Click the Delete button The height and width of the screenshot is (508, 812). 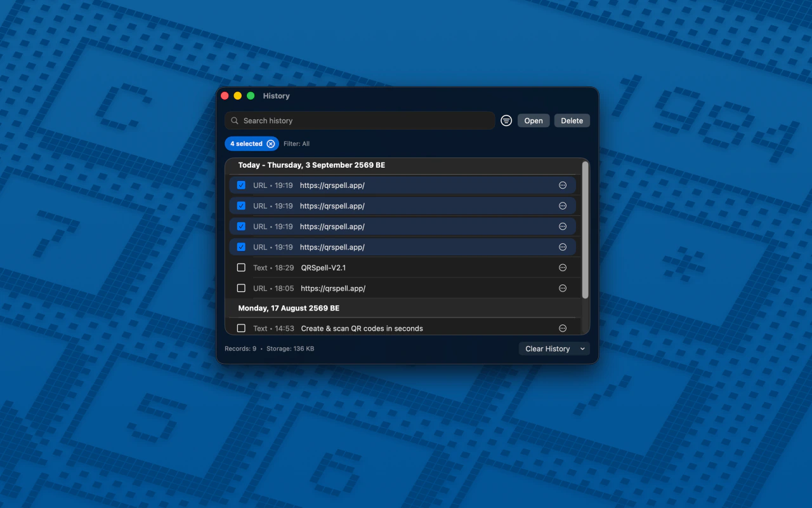(572, 121)
